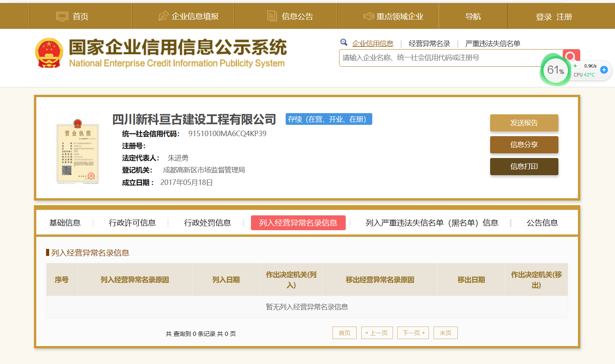Click the 存续（在营、开业、在册）status badge
This screenshot has height=364, width=615.
tap(329, 119)
